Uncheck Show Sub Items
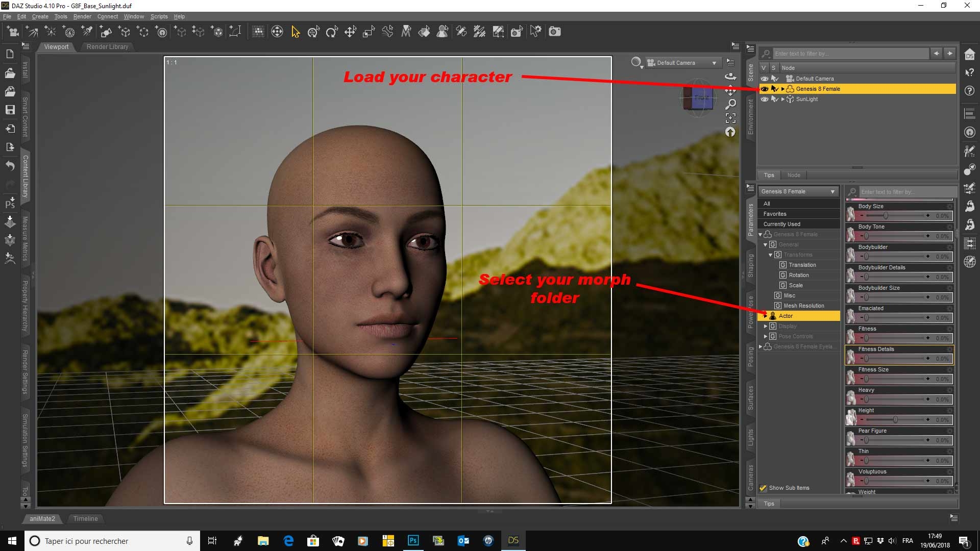980x551 pixels. [x=764, y=488]
